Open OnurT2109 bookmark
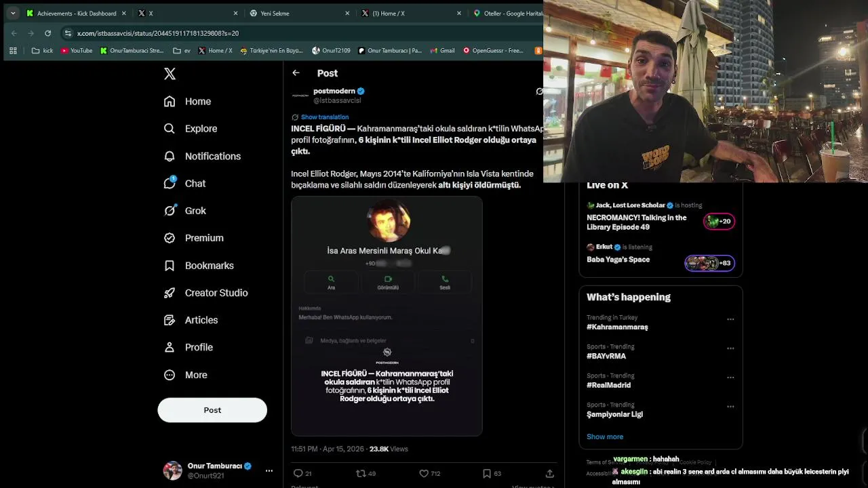868x488 pixels. click(331, 50)
